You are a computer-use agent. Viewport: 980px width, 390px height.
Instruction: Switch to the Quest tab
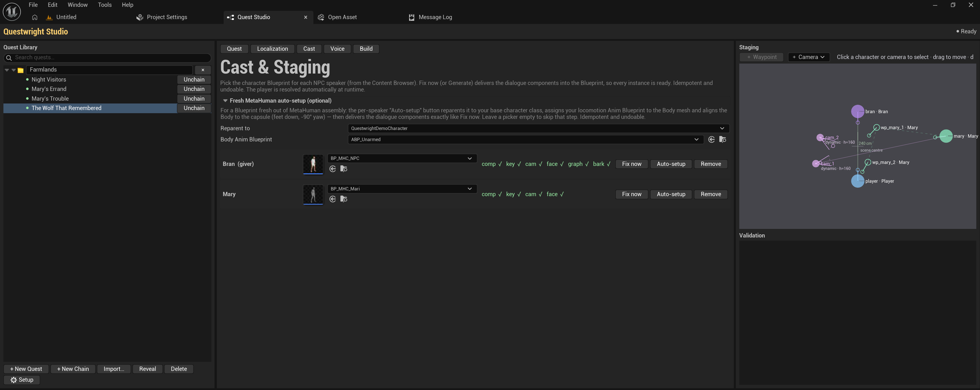234,49
